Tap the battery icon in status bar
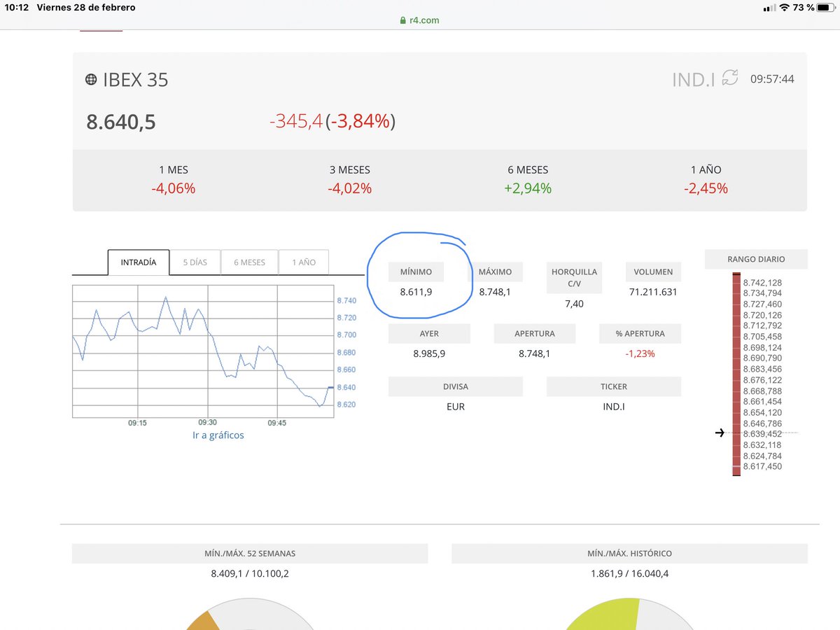The width and height of the screenshot is (840, 630). (x=826, y=8)
